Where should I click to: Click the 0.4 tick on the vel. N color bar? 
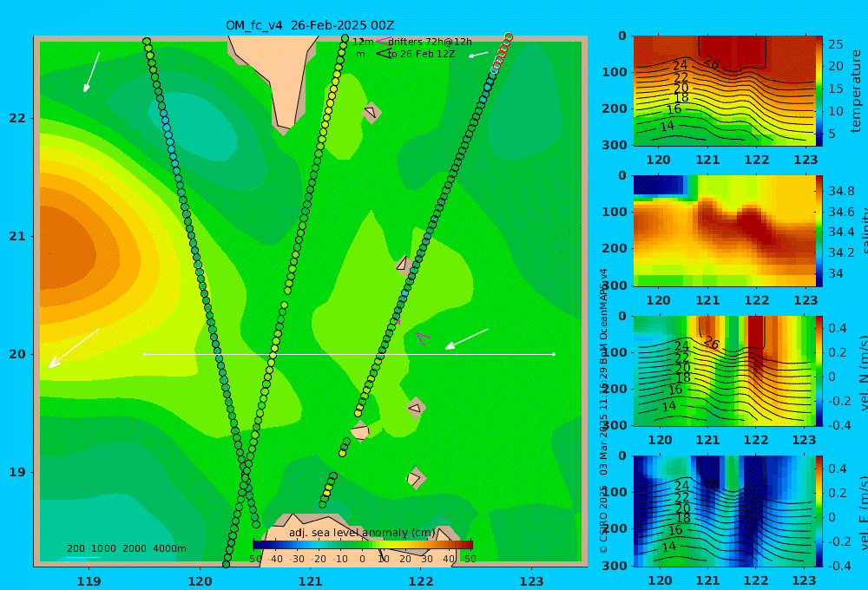pyautogui.click(x=838, y=328)
